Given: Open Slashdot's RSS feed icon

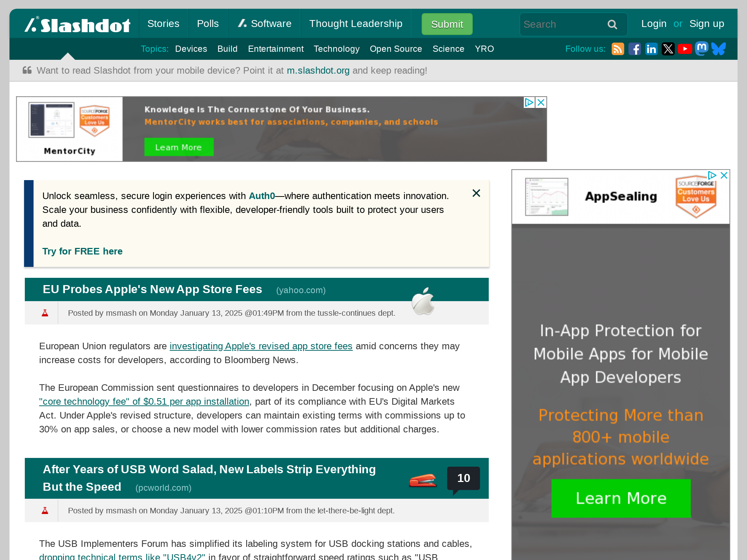Looking at the screenshot, I should 618,49.
